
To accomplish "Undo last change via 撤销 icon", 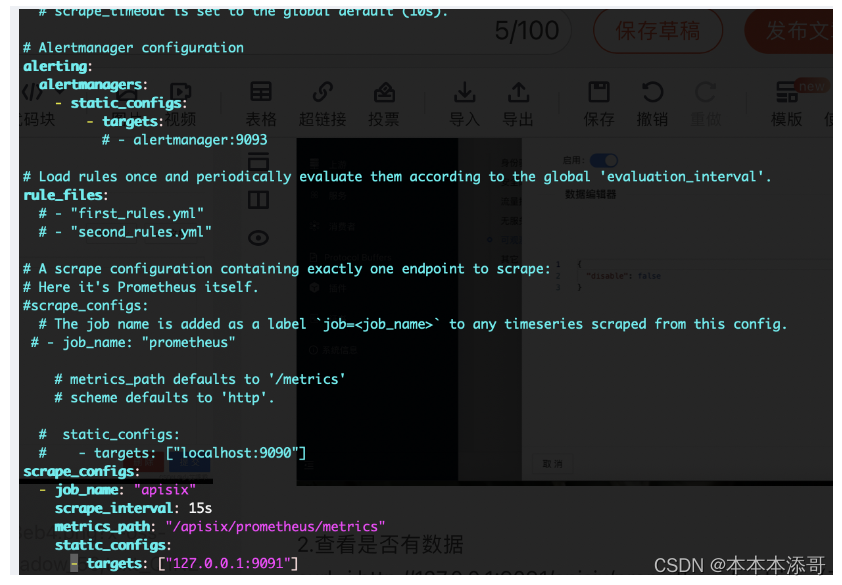I will click(652, 103).
